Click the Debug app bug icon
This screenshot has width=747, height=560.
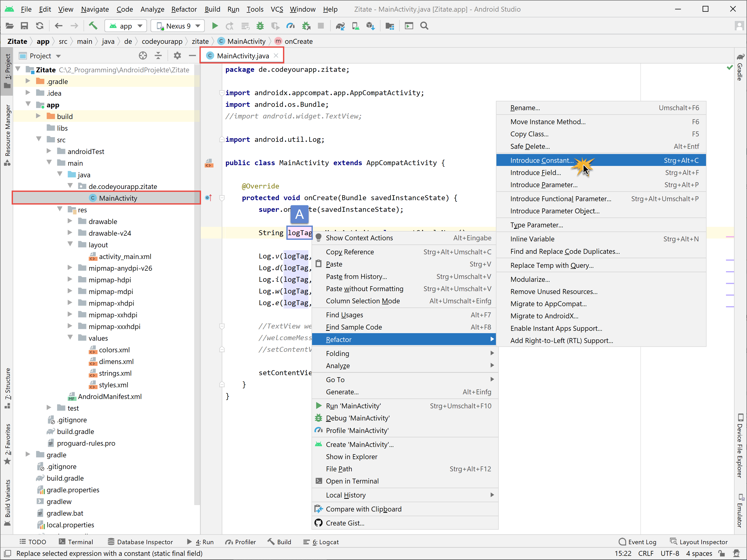pyautogui.click(x=260, y=26)
